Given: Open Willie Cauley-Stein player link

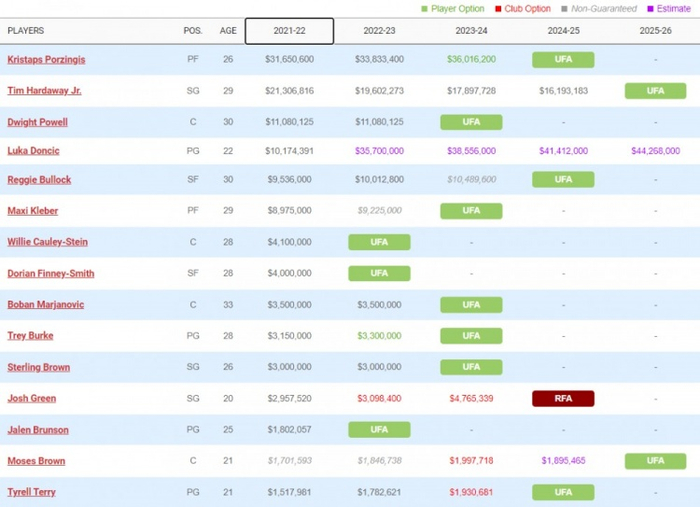Looking at the screenshot, I should (x=47, y=242).
